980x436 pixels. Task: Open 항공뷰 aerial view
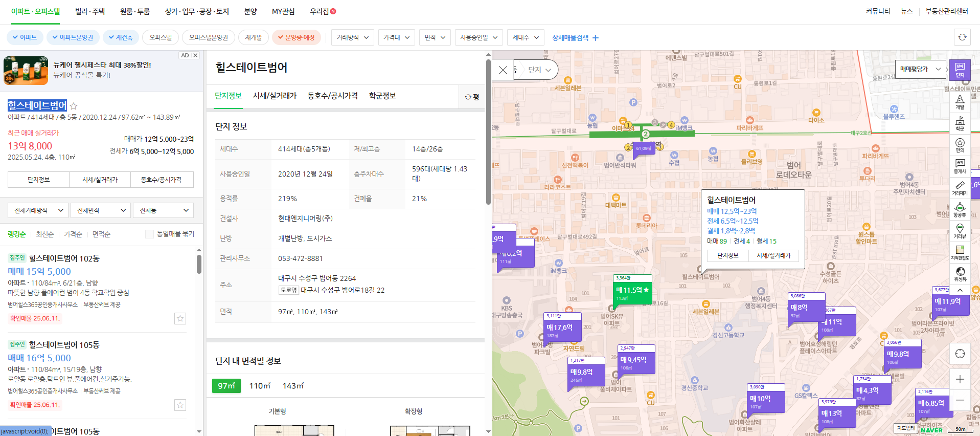(960, 209)
